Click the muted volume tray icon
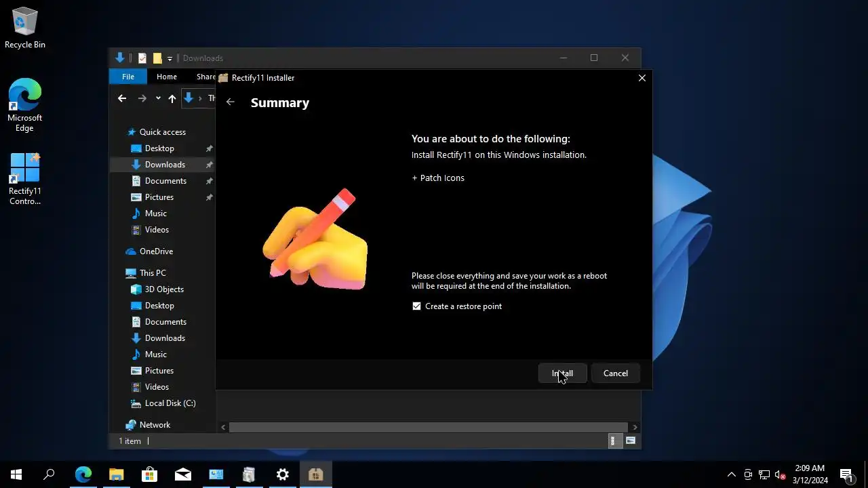Image resolution: width=868 pixels, height=488 pixels. 781,474
